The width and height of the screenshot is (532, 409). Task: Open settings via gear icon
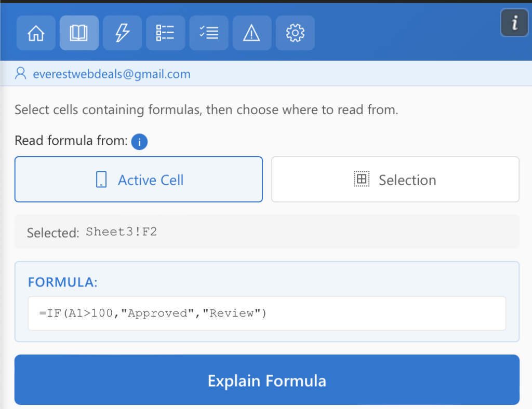coord(295,33)
